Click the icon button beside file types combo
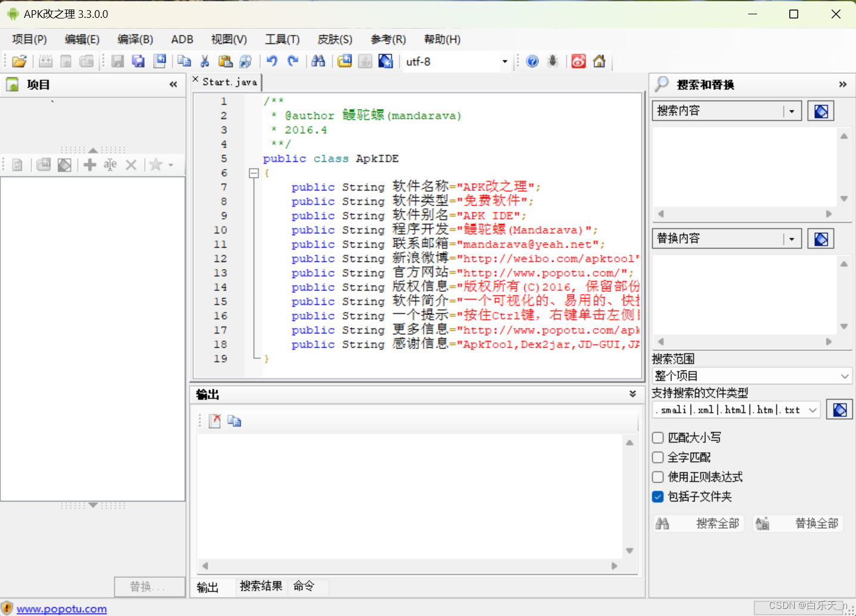 point(840,410)
